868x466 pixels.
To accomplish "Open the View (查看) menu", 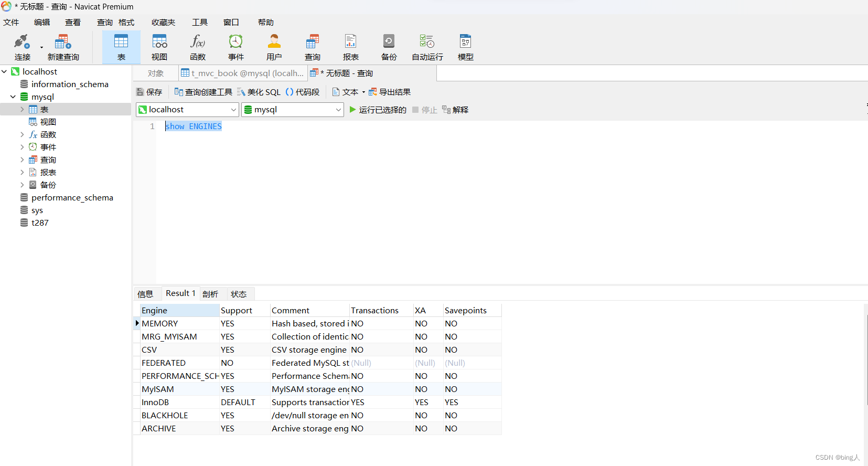I will [x=73, y=22].
